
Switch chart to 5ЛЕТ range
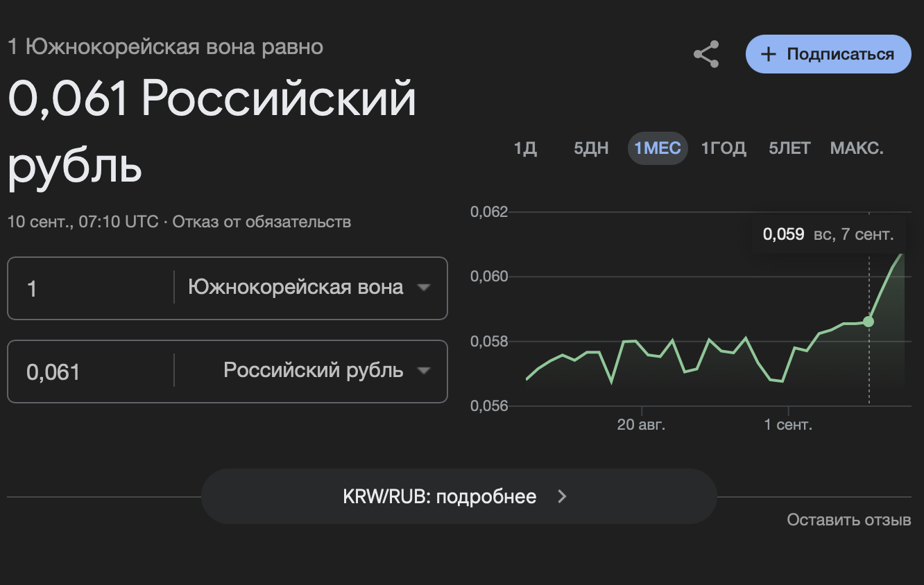[789, 148]
